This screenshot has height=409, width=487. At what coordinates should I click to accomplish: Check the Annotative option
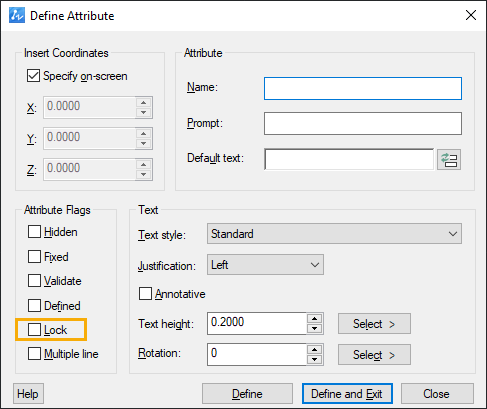pos(145,294)
